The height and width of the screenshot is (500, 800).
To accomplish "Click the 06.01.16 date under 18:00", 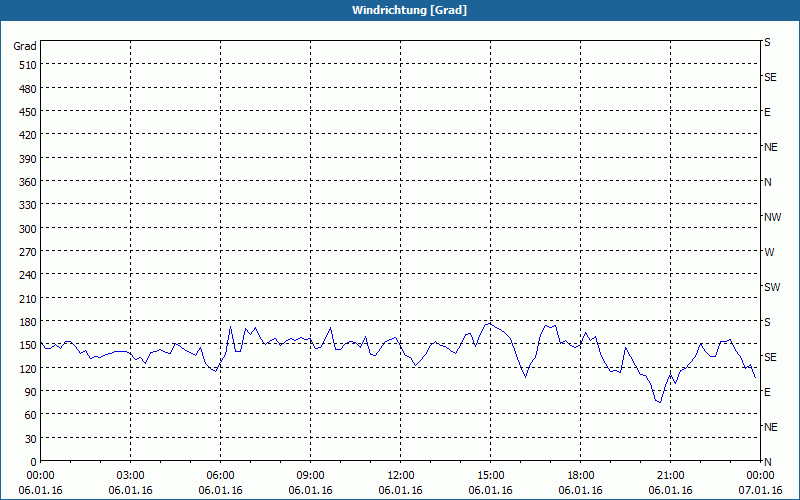I will [581, 490].
